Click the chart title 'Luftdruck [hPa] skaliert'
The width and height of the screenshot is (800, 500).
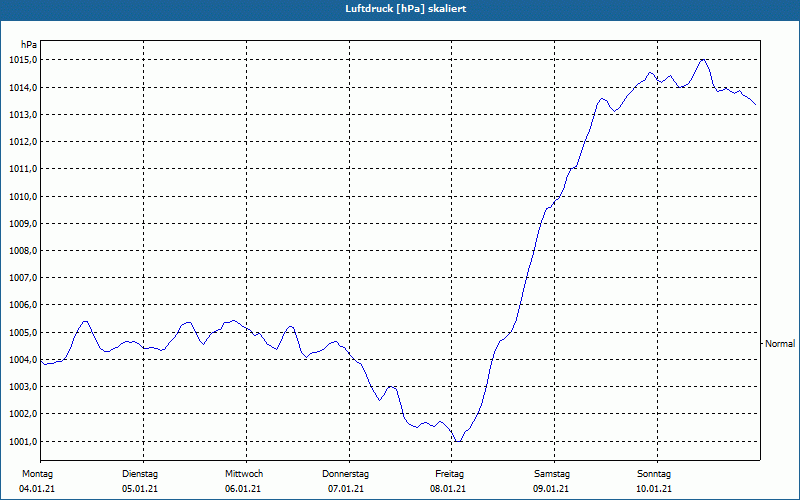[405, 9]
